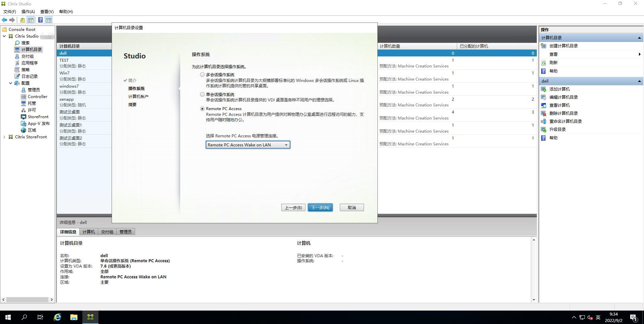
Task: Open the 文件(F) menu
Action: click(9, 11)
